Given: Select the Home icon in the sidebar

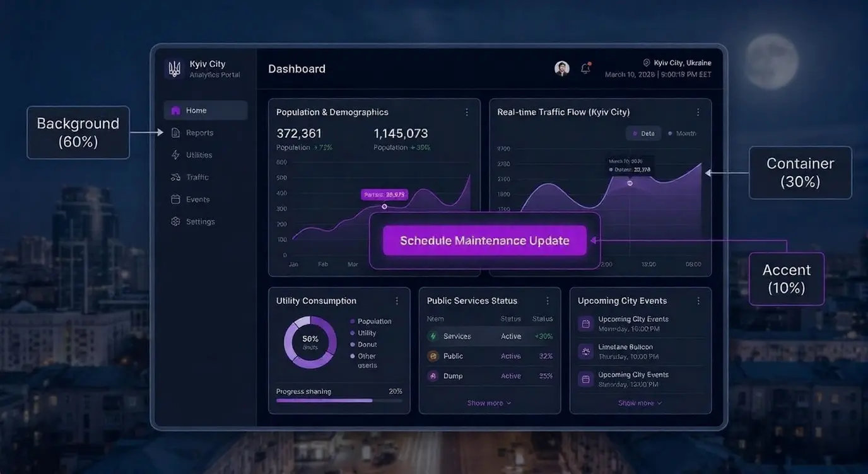Looking at the screenshot, I should coord(177,110).
